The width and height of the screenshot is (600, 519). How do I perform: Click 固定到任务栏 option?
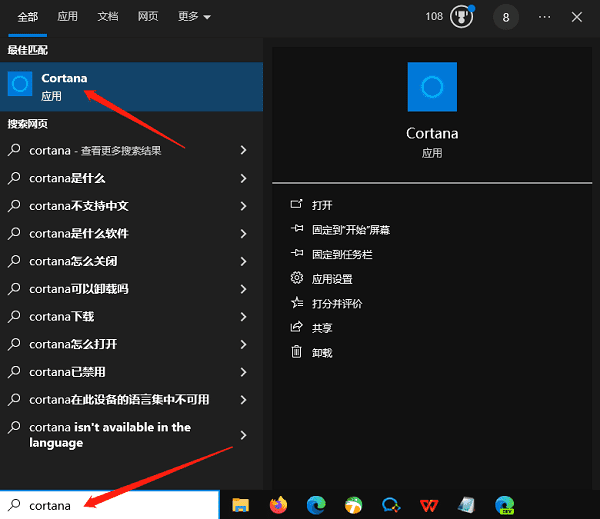click(340, 254)
